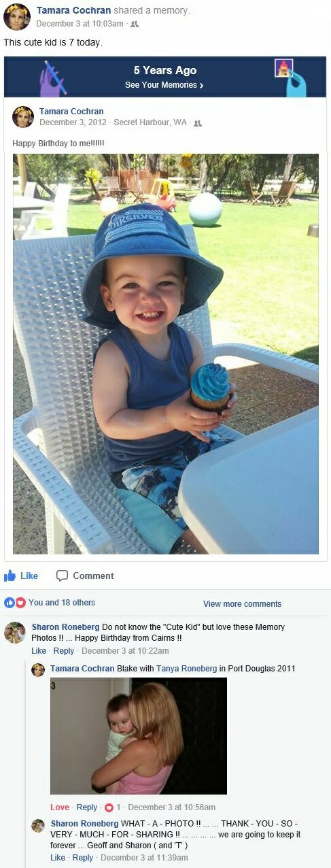Click Tamara Cochran's avatar in the 2012 memory post
The width and height of the screenshot is (331, 868).
23,117
